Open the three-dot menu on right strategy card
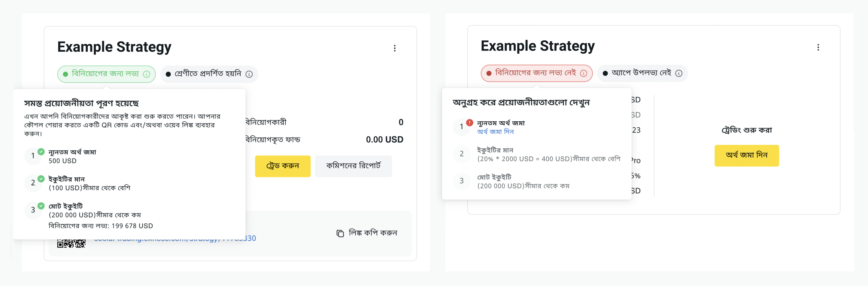The height and width of the screenshot is (286, 868). pos(818,47)
